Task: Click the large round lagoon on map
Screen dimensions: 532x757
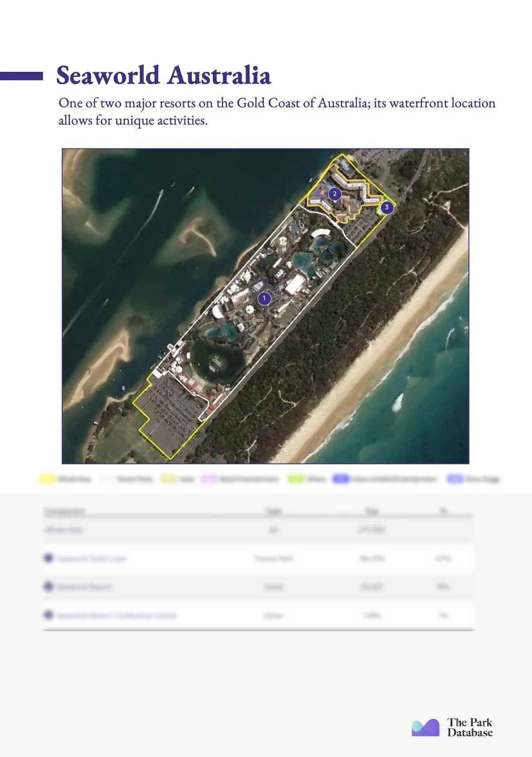Action: (216, 360)
